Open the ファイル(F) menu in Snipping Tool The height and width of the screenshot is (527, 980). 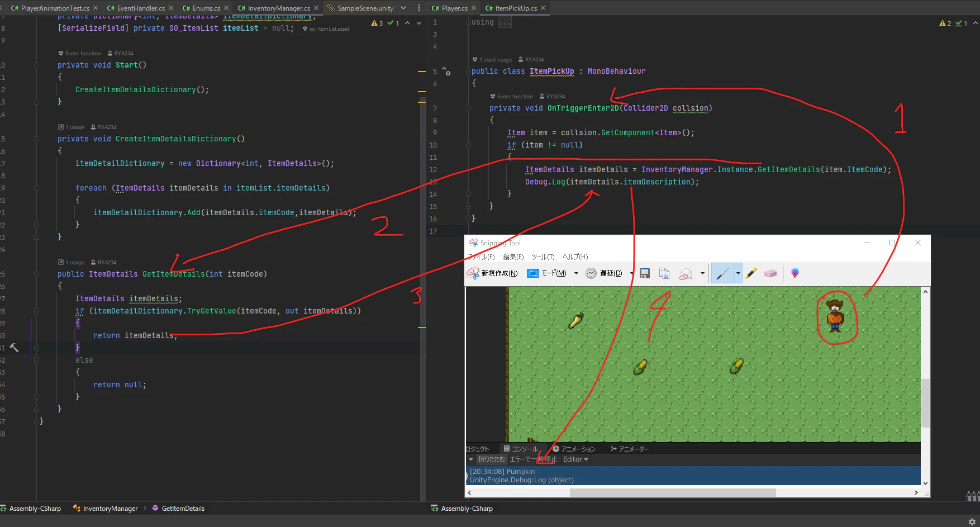[x=481, y=257]
